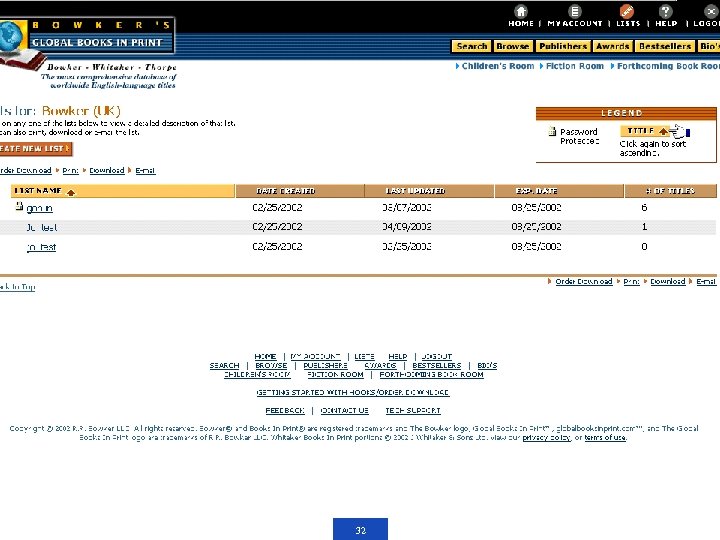Click the footer FICTION ROOM link
The height and width of the screenshot is (540, 720).
point(335,375)
